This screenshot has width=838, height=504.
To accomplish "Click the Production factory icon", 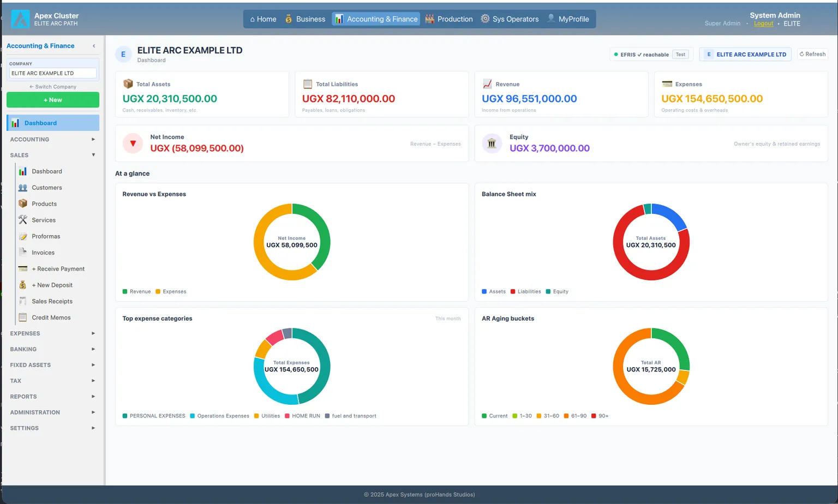I will (x=430, y=19).
